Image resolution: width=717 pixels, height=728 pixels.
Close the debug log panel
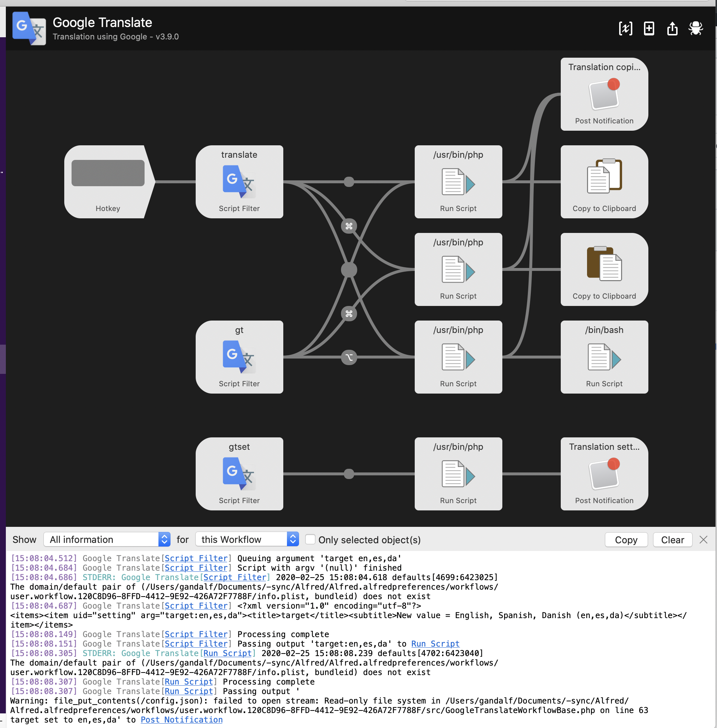[x=703, y=539]
